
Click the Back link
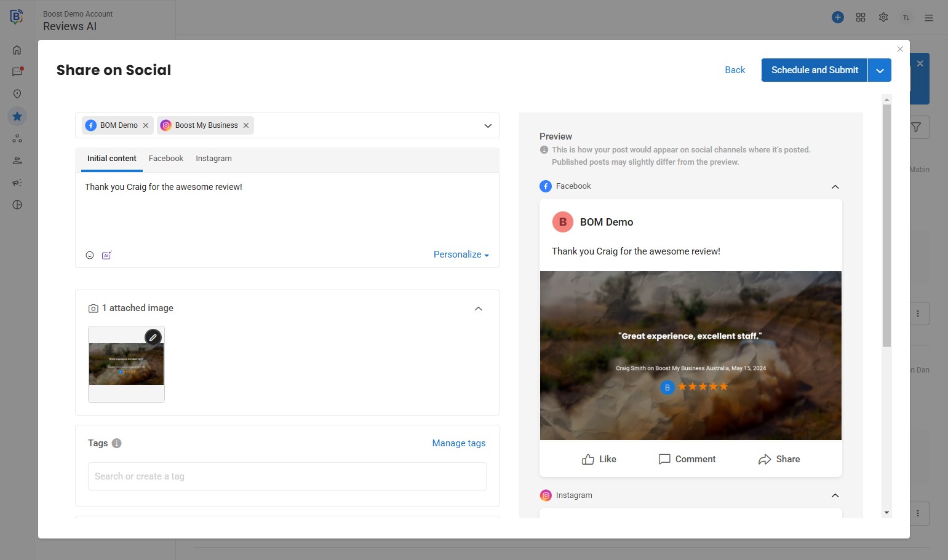735,70
